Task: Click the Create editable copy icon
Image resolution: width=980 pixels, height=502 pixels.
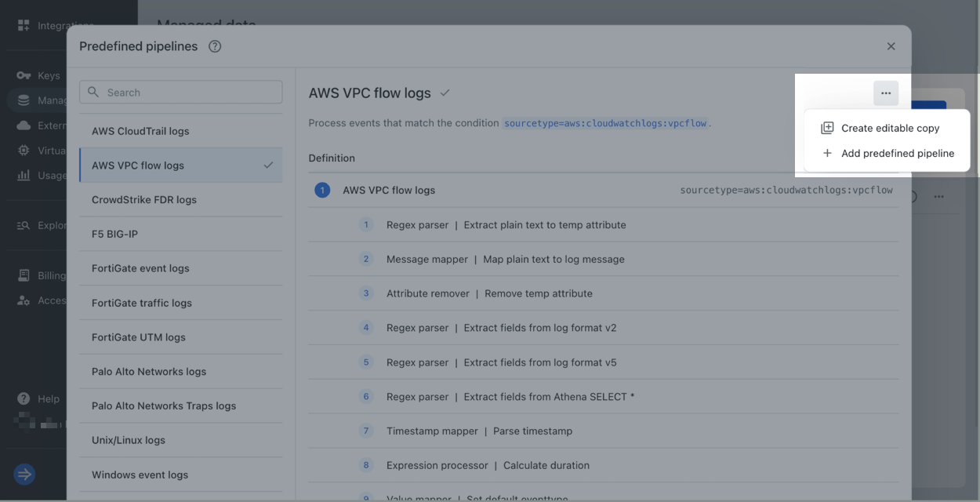Action: pyautogui.click(x=827, y=128)
